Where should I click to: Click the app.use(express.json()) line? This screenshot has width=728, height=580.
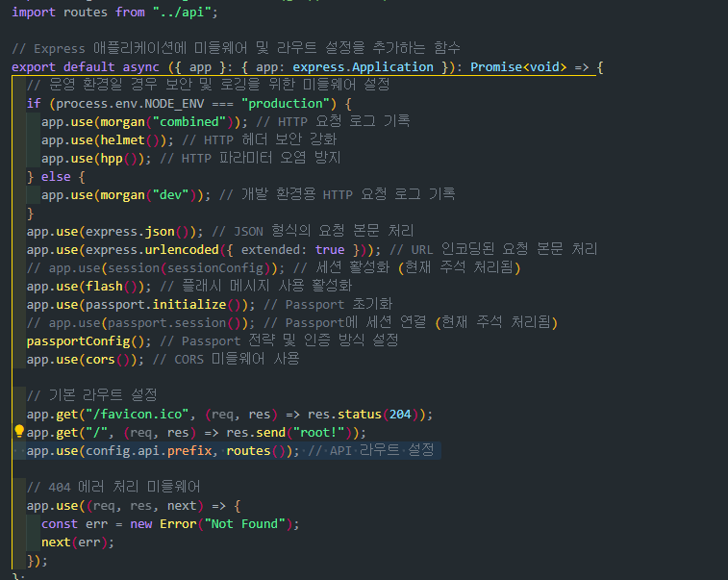pyautogui.click(x=220, y=231)
